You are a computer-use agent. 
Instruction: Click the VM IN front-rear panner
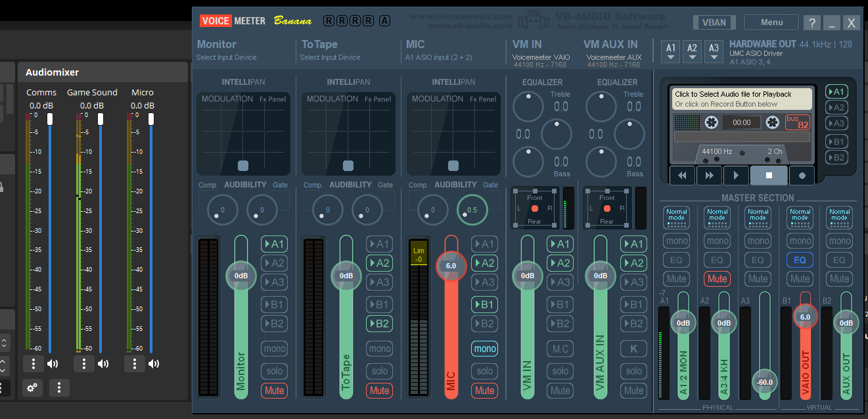pos(535,209)
